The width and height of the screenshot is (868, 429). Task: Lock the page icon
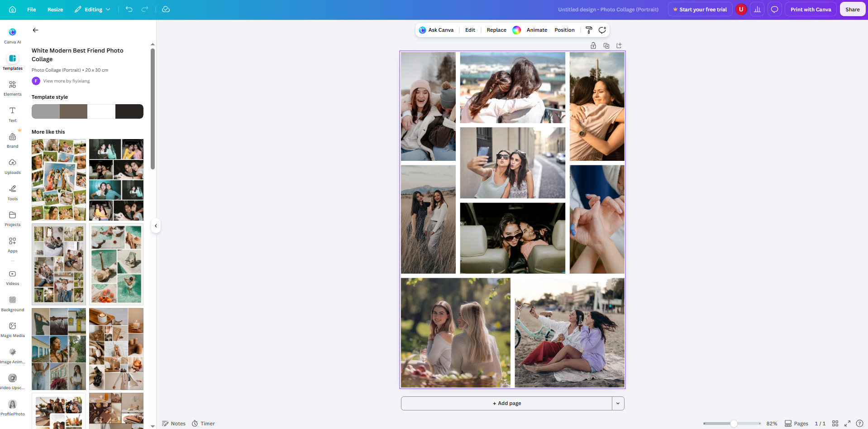[x=593, y=46]
